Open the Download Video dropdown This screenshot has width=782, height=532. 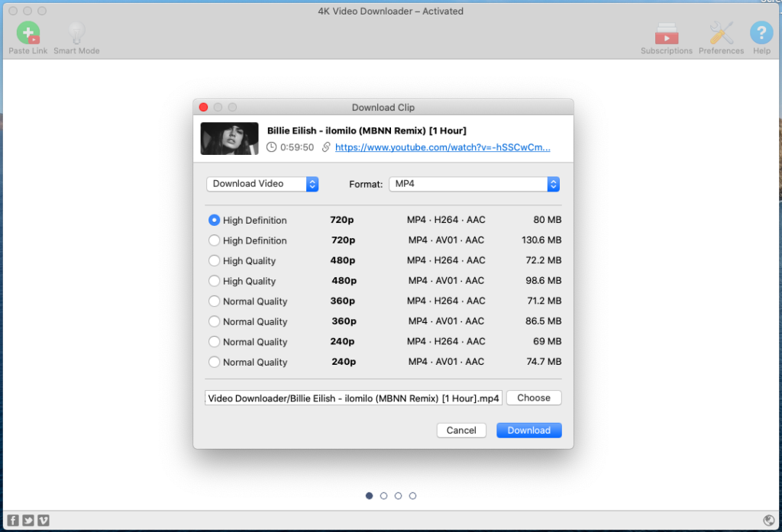tap(262, 183)
